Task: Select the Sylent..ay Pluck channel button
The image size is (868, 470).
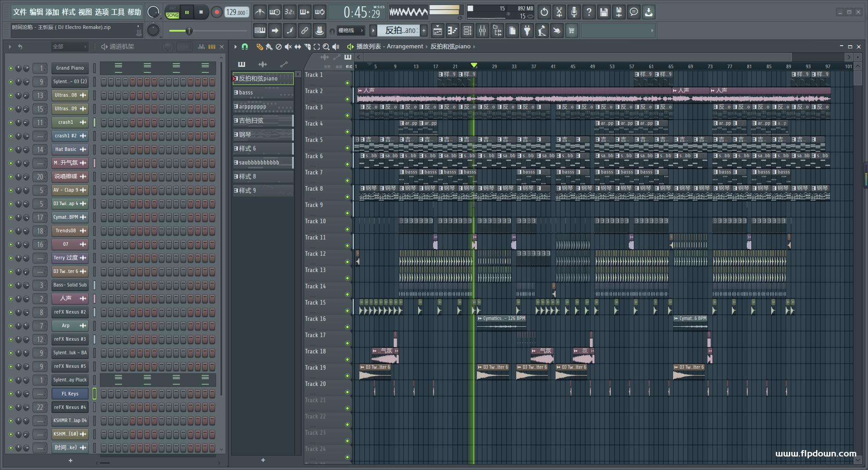Action: click(70, 380)
